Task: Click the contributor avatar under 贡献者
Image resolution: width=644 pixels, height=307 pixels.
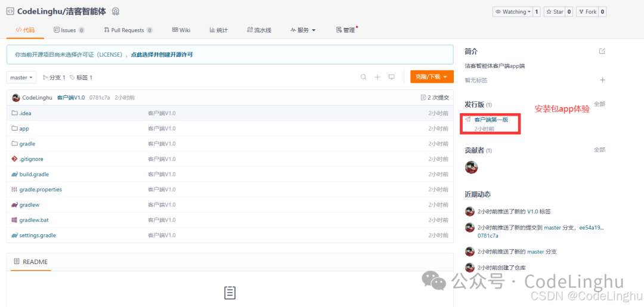Action: pos(472,168)
